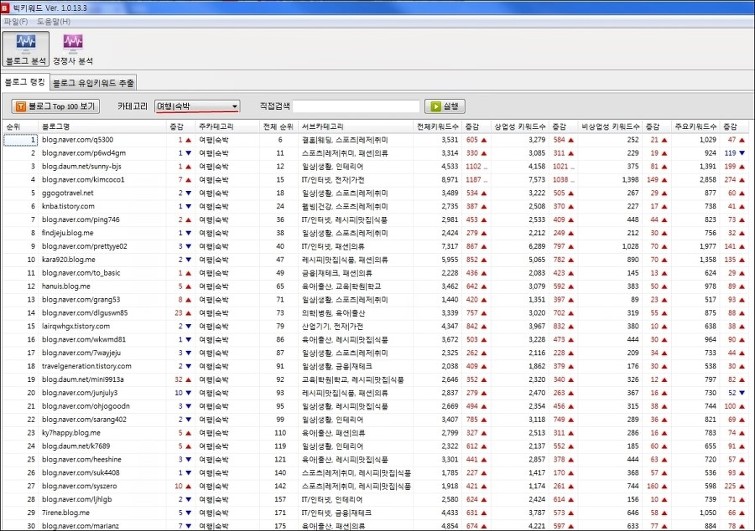Select row findjeju.blog.me

click(376, 233)
